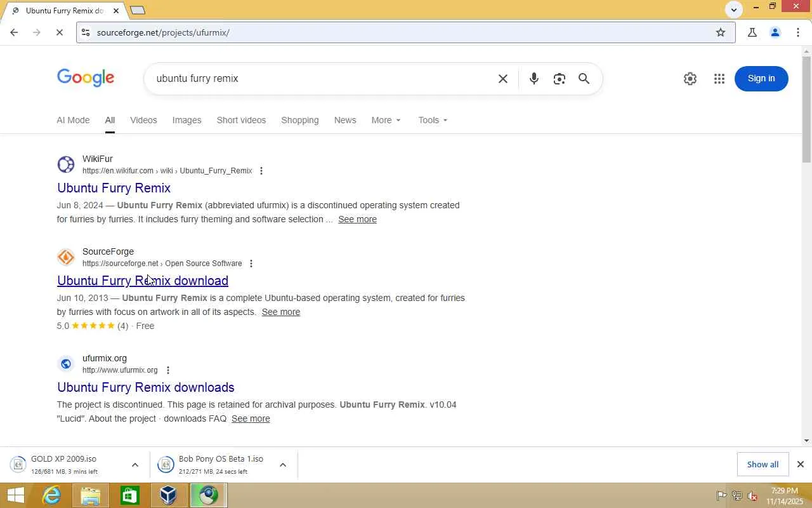812x508 pixels.
Task: Open the volume tray icon
Action: coord(752,496)
